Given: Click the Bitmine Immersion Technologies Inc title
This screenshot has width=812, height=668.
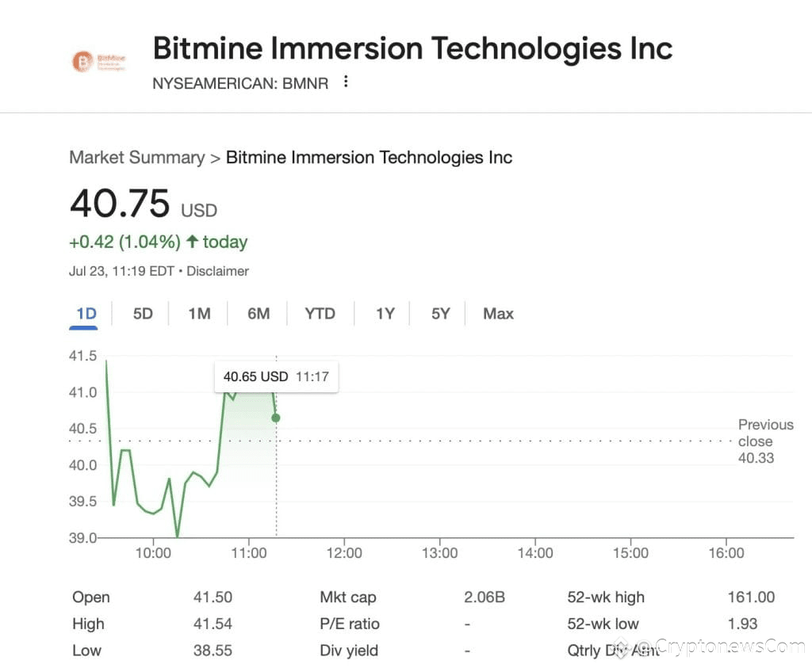Looking at the screenshot, I should pos(412,48).
